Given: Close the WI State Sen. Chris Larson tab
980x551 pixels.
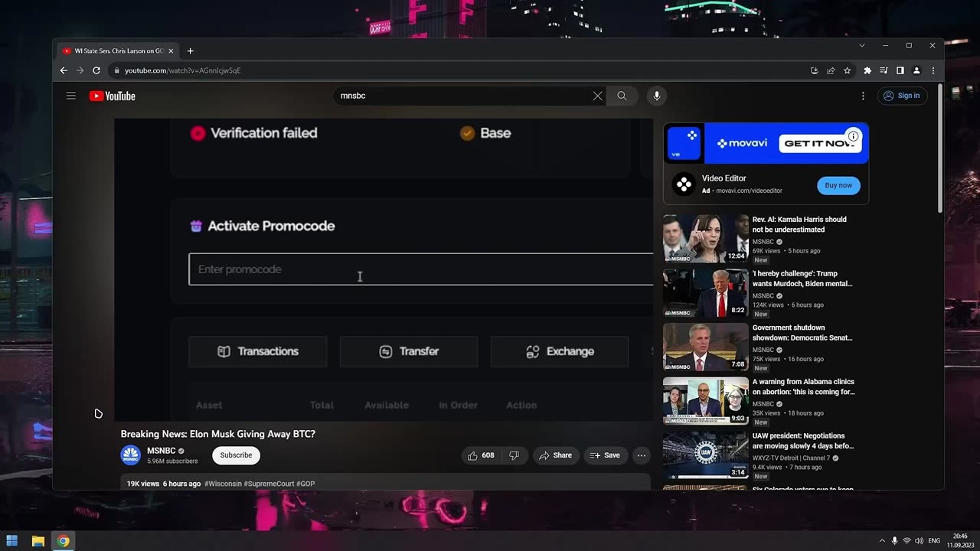Looking at the screenshot, I should 171,51.
